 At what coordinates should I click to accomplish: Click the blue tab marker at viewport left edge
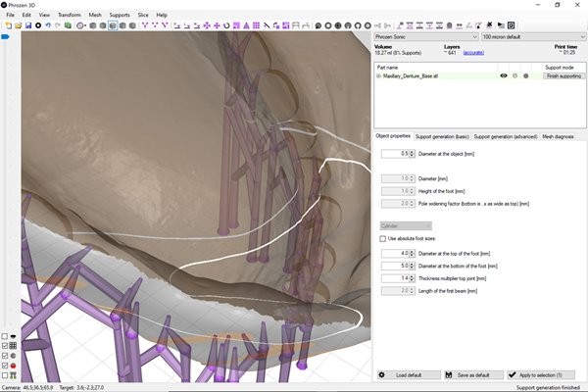coord(5,37)
